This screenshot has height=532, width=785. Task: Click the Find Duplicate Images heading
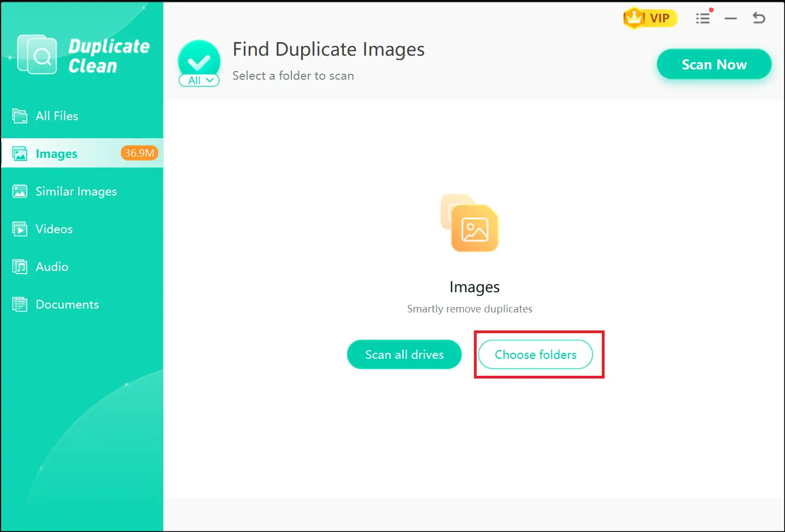pos(329,49)
